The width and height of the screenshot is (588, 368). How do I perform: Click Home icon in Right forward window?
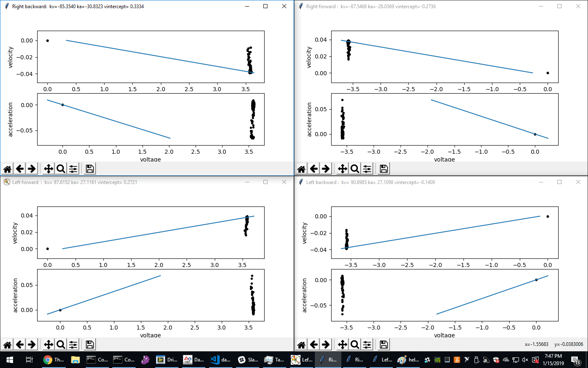(301, 169)
